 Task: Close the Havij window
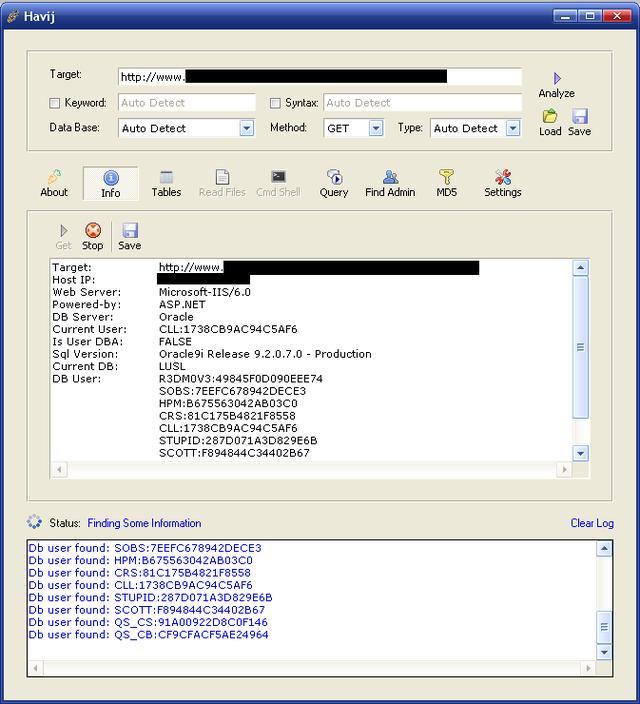tap(618, 16)
